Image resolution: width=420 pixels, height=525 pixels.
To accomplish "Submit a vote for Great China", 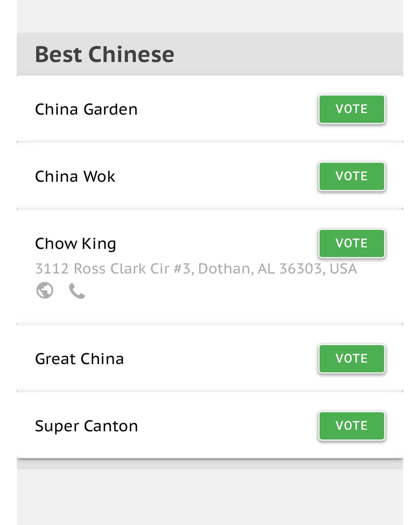I will tap(352, 358).
